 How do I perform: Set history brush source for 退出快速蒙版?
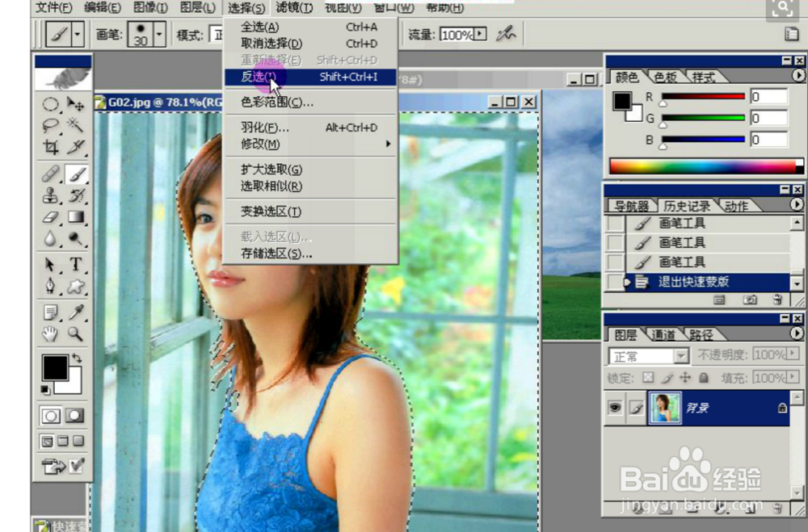point(615,282)
